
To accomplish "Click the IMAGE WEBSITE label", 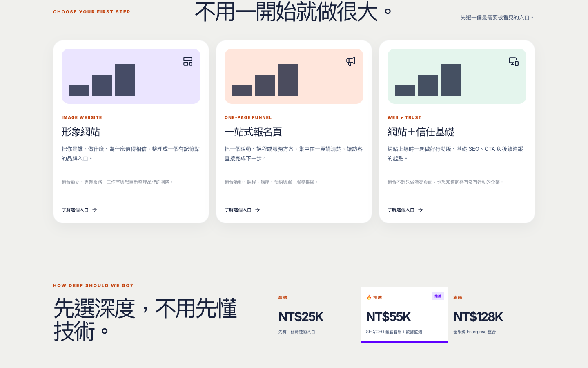I will [82, 117].
